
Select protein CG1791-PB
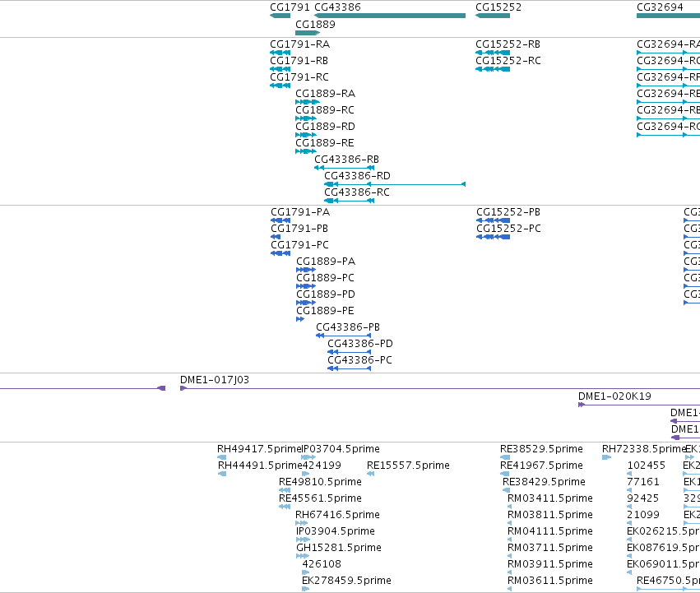pos(299,229)
